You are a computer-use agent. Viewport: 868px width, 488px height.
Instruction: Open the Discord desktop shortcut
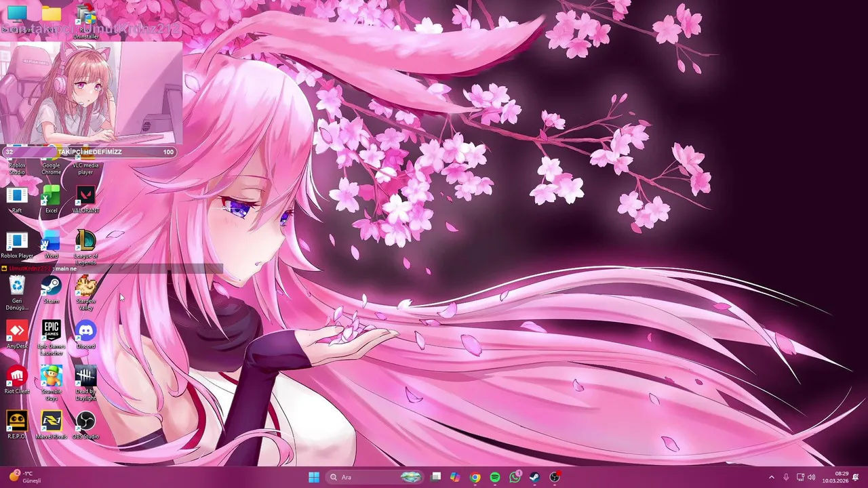pos(85,335)
